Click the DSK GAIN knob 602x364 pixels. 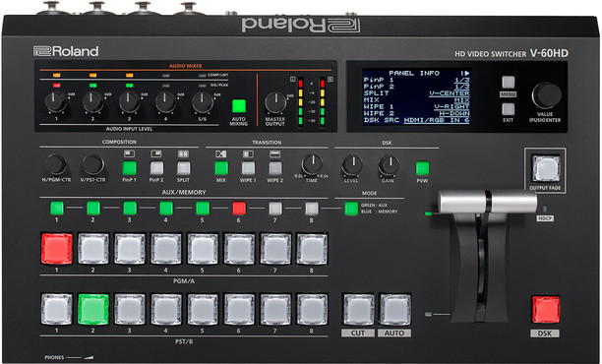pyautogui.click(x=389, y=166)
